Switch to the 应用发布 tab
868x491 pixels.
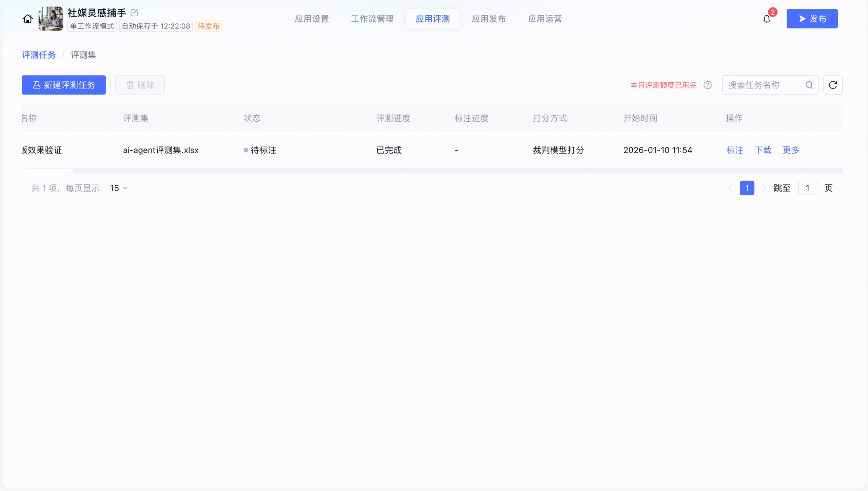pyautogui.click(x=489, y=19)
